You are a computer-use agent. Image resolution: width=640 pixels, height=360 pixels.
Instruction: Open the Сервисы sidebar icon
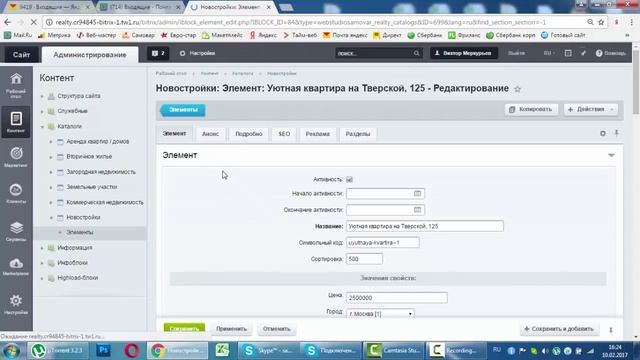[16, 231]
